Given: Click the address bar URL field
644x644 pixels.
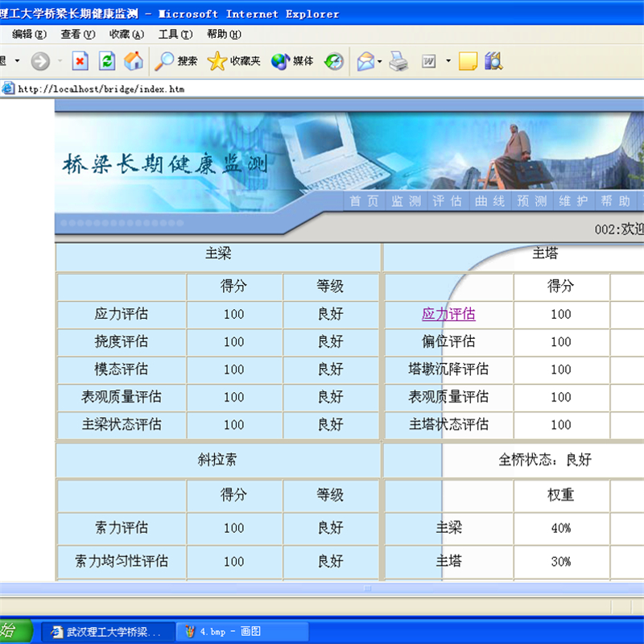Looking at the screenshot, I should [322, 89].
